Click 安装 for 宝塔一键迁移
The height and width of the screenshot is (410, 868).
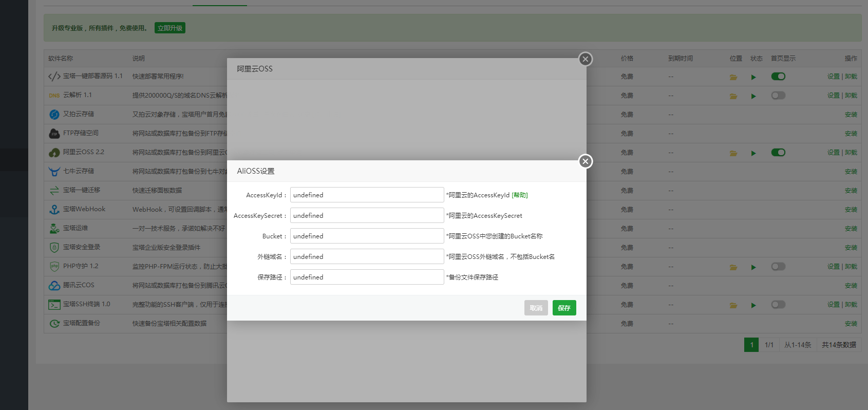(x=851, y=191)
